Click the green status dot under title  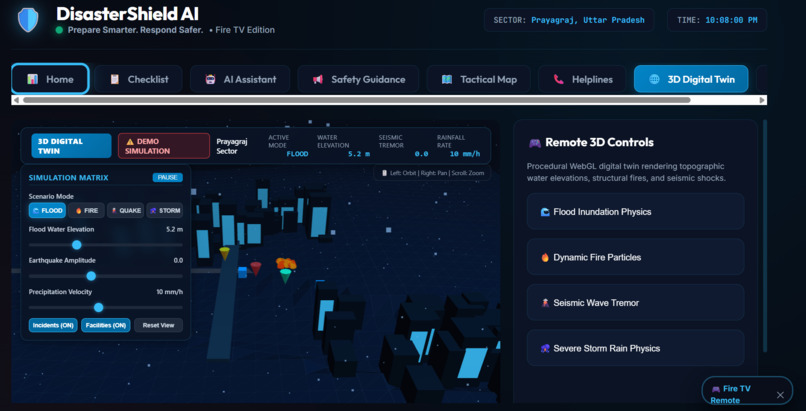coord(59,30)
